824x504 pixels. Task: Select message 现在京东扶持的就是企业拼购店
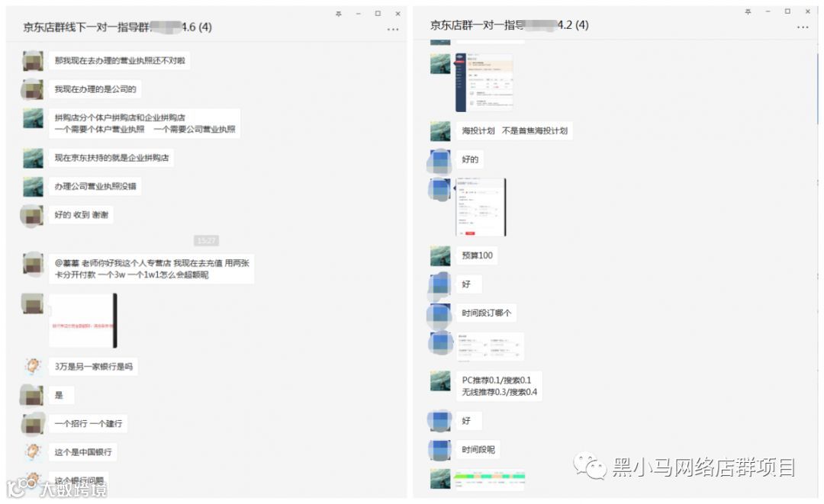pyautogui.click(x=111, y=158)
